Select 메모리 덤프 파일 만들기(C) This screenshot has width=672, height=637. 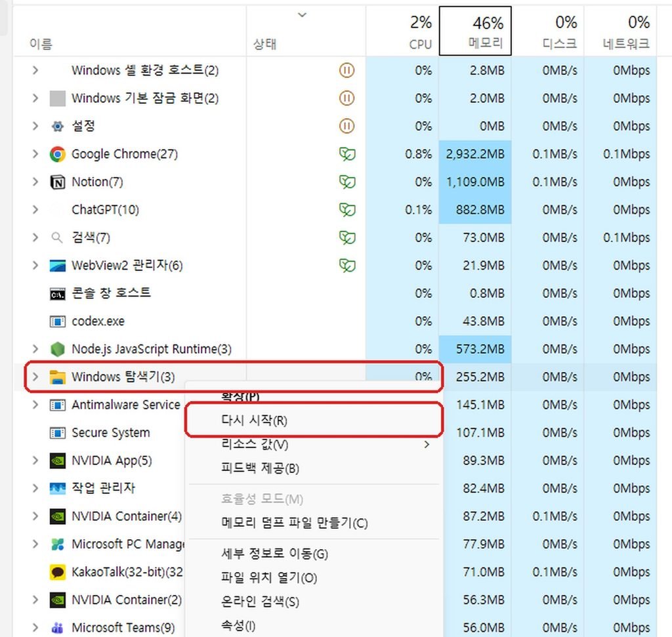tap(314, 523)
